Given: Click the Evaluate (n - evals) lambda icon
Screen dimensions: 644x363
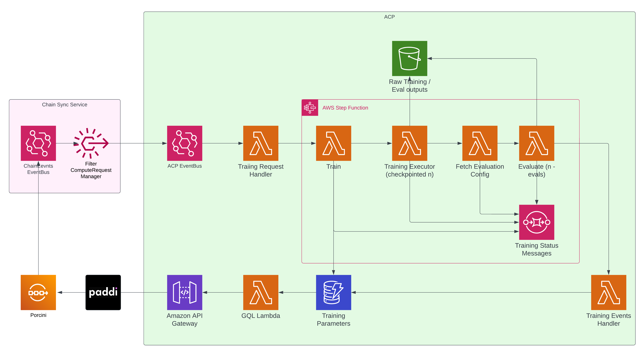Looking at the screenshot, I should [x=536, y=143].
